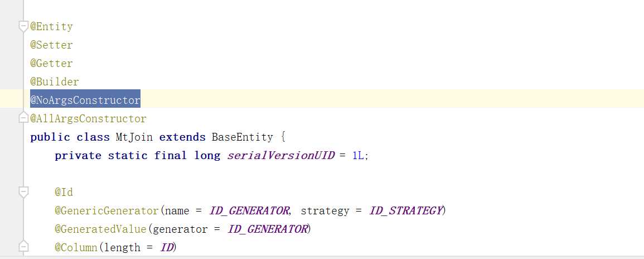Viewport: 644px width, 259px height.
Task: Click the fold marker beside @AllArgsConstructor
Action: tap(23, 118)
